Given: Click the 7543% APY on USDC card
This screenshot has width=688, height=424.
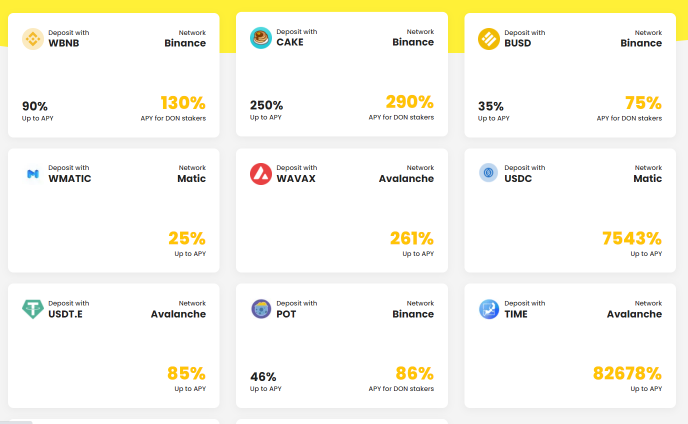Looking at the screenshot, I should [632, 238].
